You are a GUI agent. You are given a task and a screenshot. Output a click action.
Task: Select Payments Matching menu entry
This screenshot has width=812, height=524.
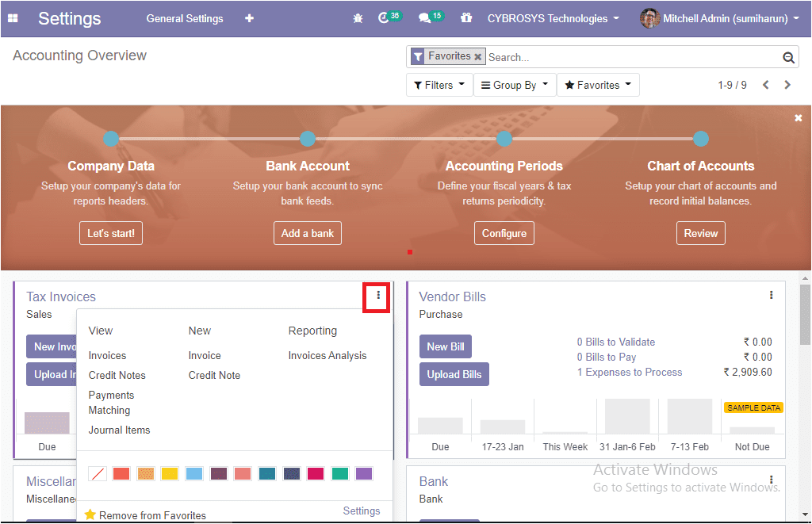click(111, 403)
